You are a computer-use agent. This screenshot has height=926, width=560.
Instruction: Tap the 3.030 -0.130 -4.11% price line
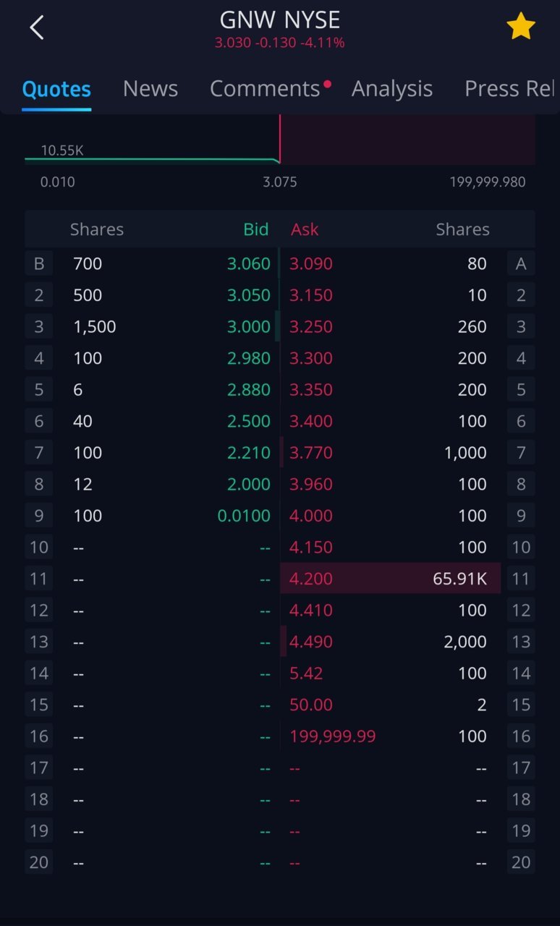click(x=279, y=43)
